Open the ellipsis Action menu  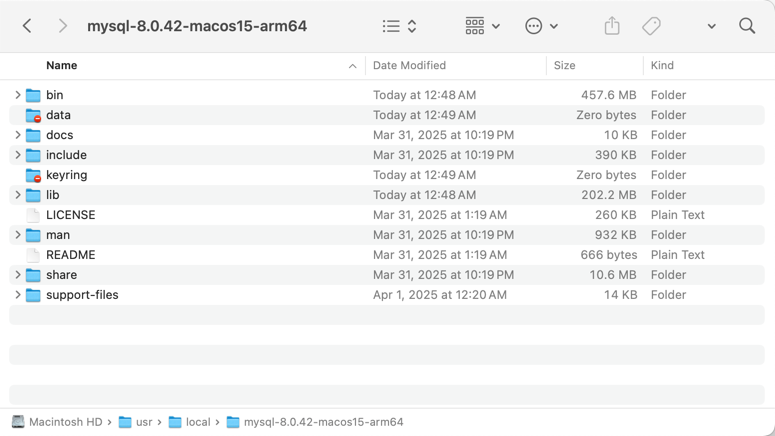(541, 26)
